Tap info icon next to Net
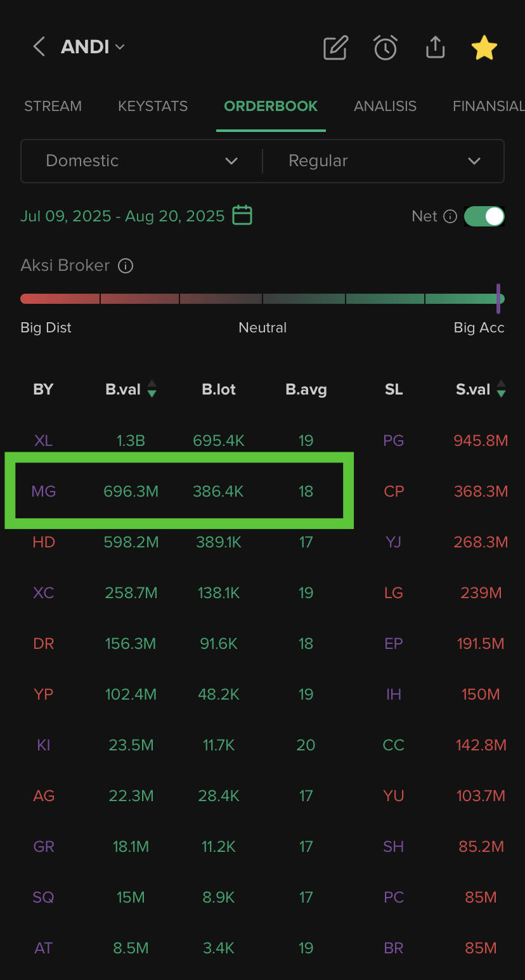 pyautogui.click(x=450, y=216)
